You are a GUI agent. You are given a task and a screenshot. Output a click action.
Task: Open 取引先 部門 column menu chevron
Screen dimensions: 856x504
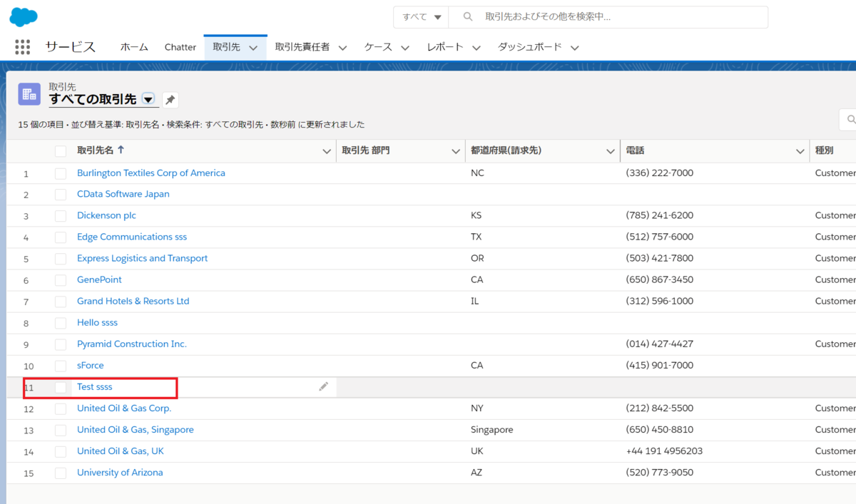tap(457, 151)
